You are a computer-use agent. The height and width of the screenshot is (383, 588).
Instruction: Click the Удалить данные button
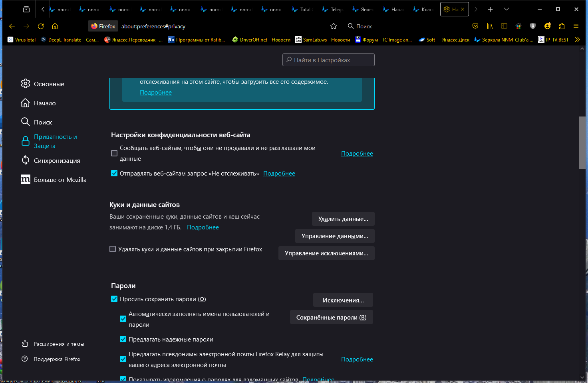click(343, 219)
